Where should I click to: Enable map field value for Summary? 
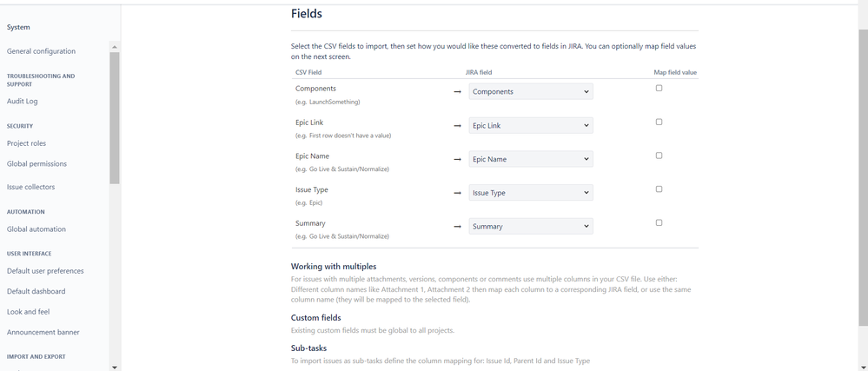pyautogui.click(x=659, y=222)
